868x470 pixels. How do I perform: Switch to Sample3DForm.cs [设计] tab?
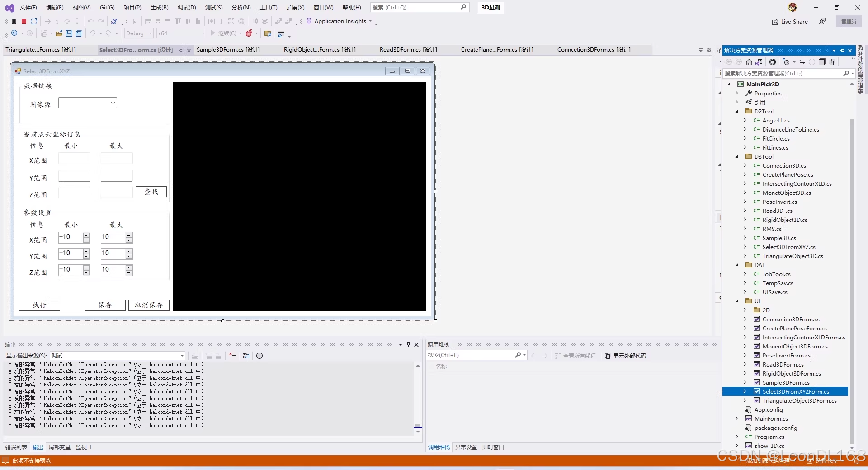(x=228, y=50)
